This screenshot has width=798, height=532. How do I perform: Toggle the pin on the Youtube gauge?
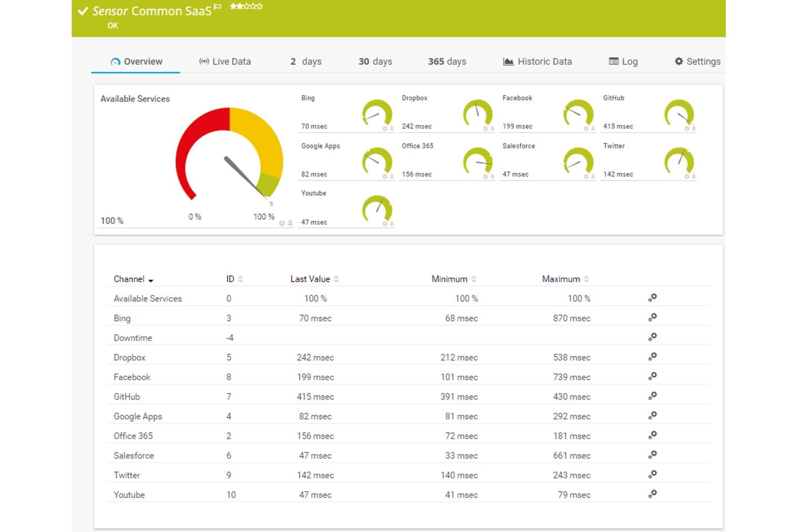pos(391,224)
